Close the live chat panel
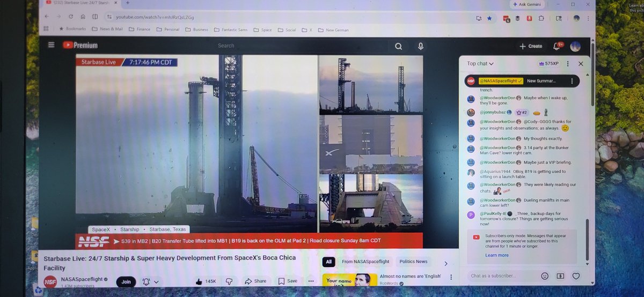Image resolution: width=644 pixels, height=297 pixels. [x=581, y=63]
